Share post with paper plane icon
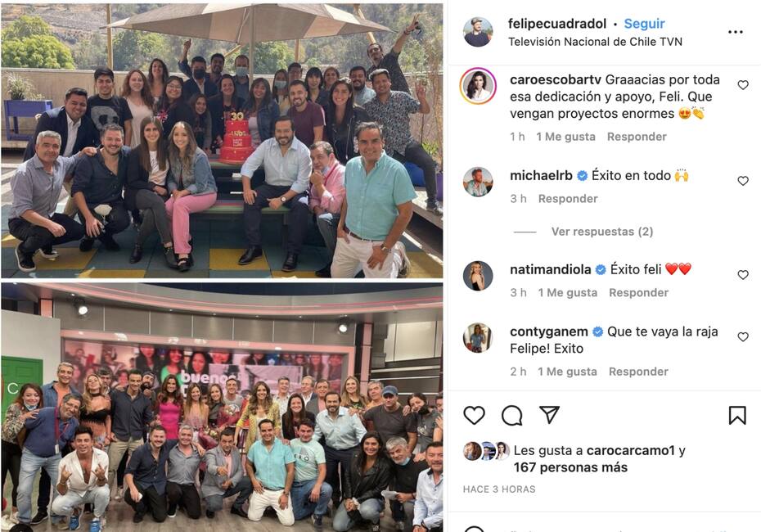This screenshot has width=761, height=532. [549, 415]
